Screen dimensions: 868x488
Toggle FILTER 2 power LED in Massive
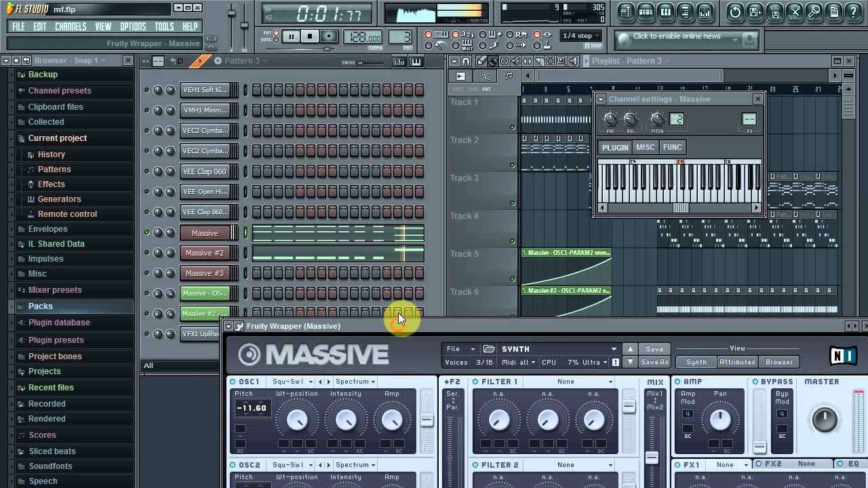tap(475, 465)
